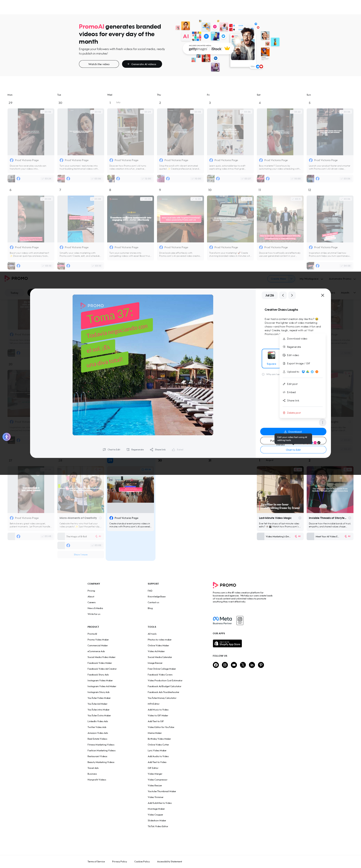
Task: Click info icon next to Invisible Threads of Storyte…
Action: pyautogui.click(x=350, y=518)
